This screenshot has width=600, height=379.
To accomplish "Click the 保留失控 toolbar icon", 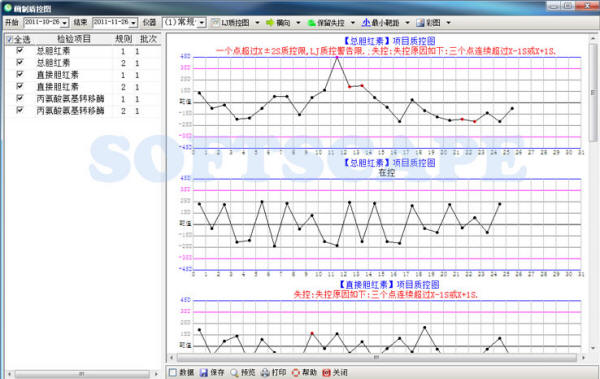I will tap(312, 23).
